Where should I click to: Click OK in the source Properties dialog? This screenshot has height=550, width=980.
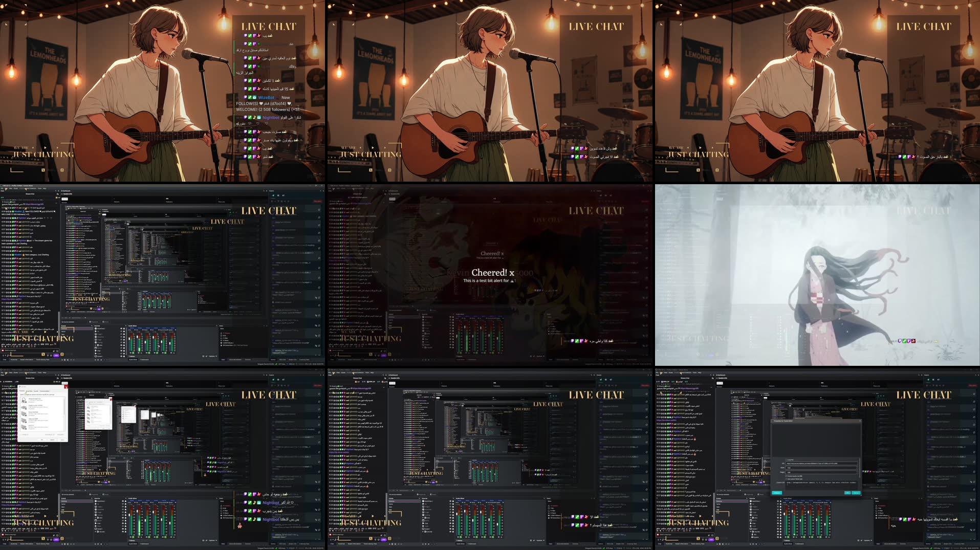847,493
